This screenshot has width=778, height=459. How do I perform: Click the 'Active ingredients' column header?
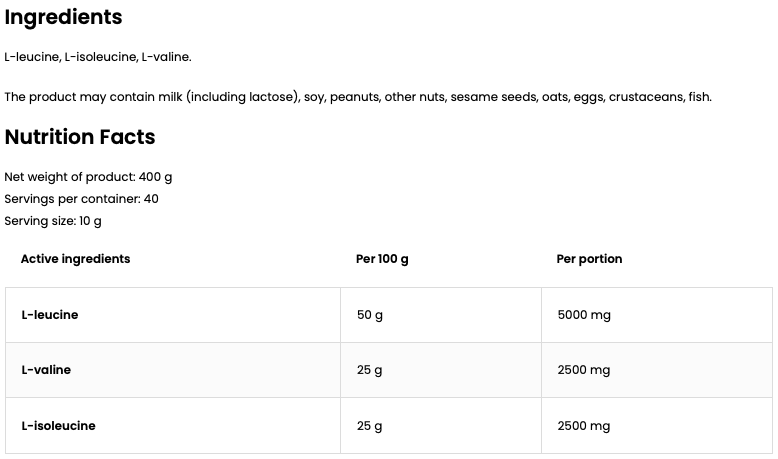tap(75, 259)
